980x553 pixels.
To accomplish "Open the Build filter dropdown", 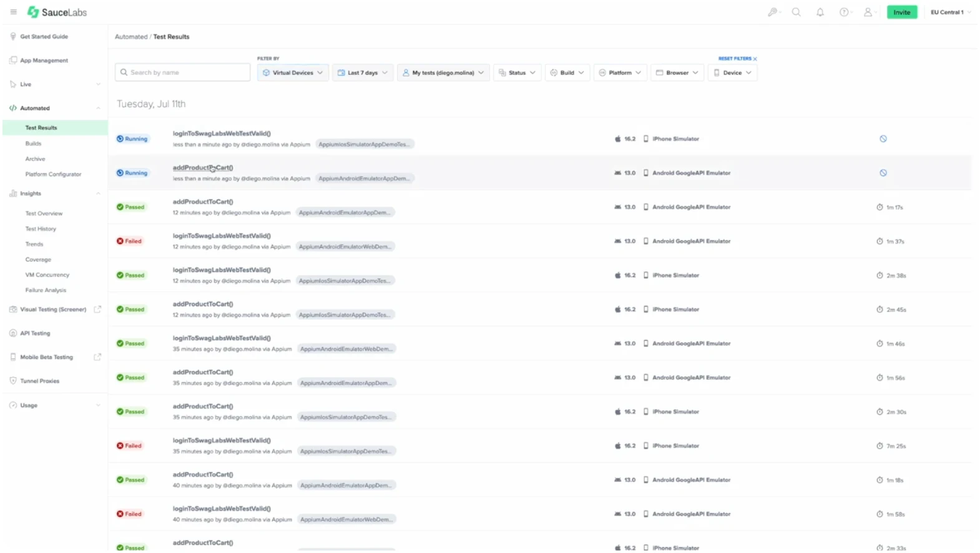I will [567, 72].
